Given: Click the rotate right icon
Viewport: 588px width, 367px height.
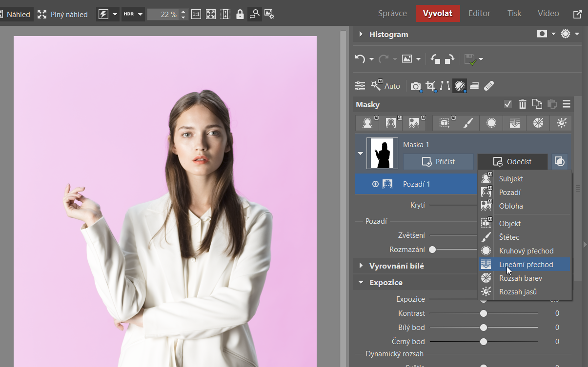Looking at the screenshot, I should [x=450, y=59].
